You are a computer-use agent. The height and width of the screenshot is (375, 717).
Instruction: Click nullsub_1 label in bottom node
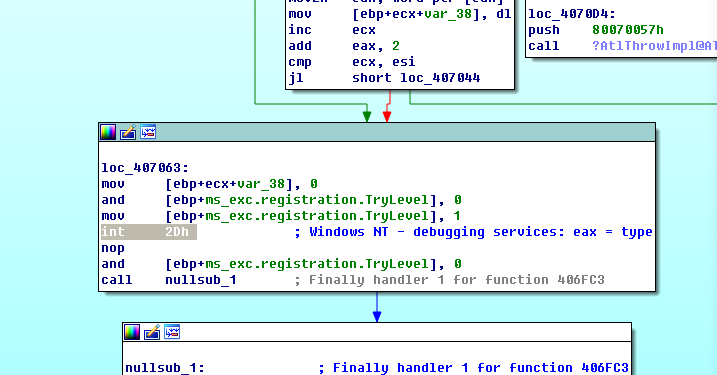pos(165,368)
